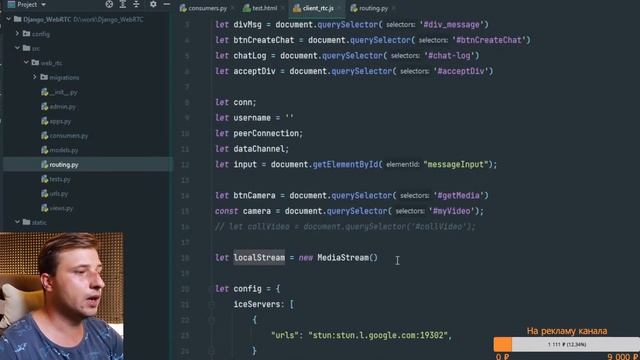Open consumers.py in project tree
This screenshot has height=360, width=640.
point(64,136)
